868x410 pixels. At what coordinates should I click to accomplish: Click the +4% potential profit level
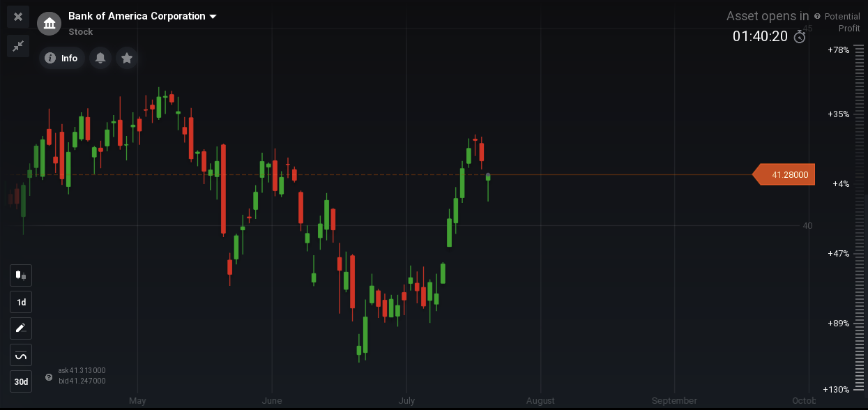click(x=841, y=183)
